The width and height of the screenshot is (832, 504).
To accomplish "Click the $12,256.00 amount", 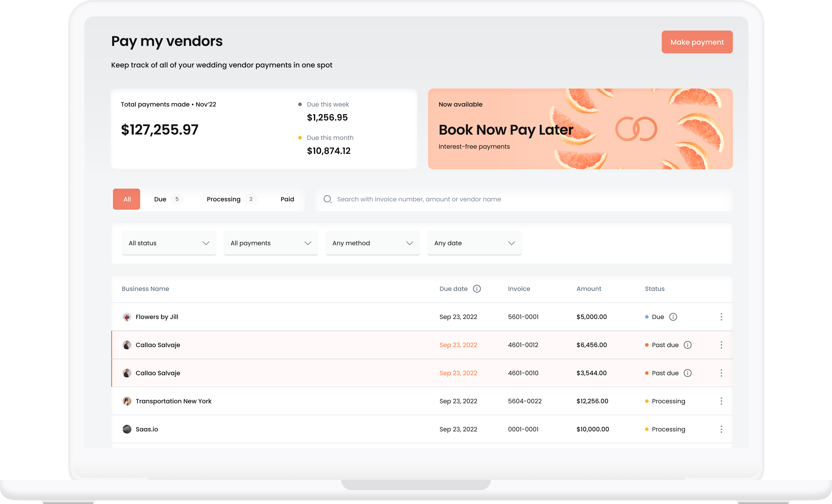I will point(592,401).
